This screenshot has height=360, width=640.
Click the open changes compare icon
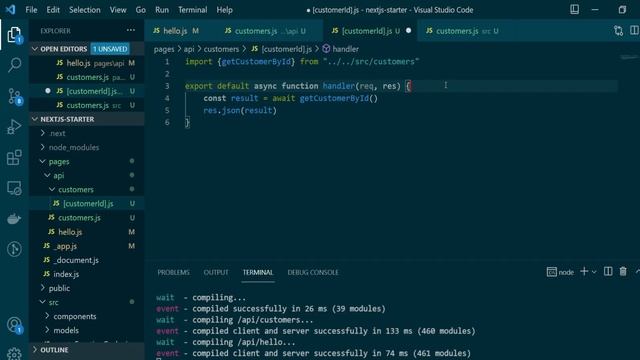(618, 31)
